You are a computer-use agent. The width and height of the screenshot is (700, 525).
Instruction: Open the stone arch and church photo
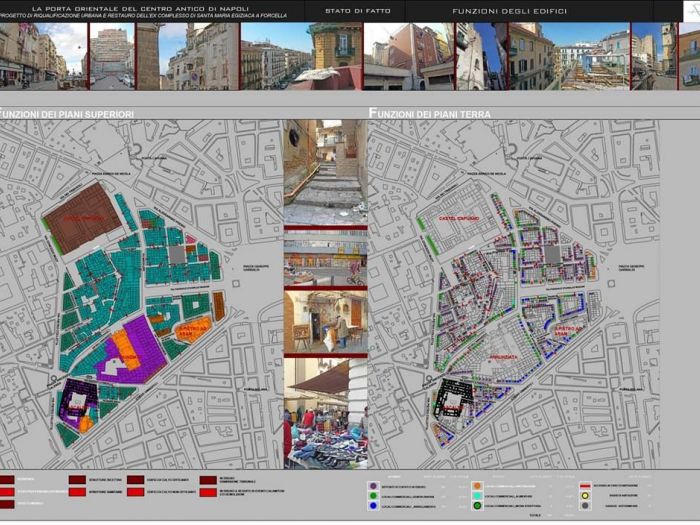coord(188,56)
